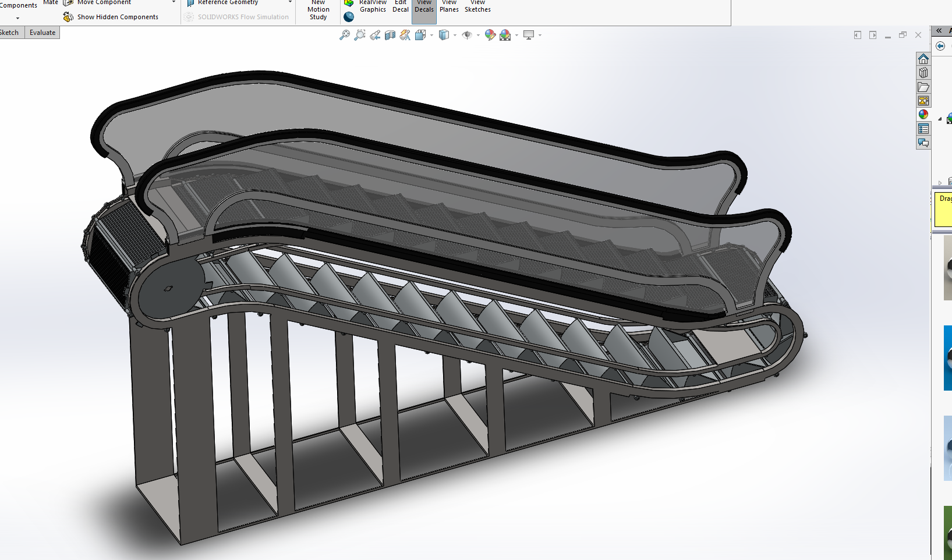Image resolution: width=952 pixels, height=560 pixels.
Task: Click Edit Decal
Action: 401,6
